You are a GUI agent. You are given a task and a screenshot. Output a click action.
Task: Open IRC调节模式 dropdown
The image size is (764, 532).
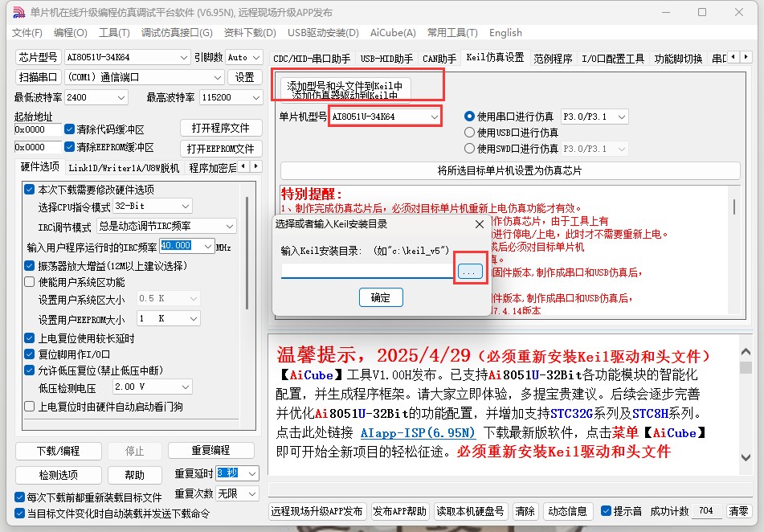pyautogui.click(x=166, y=227)
